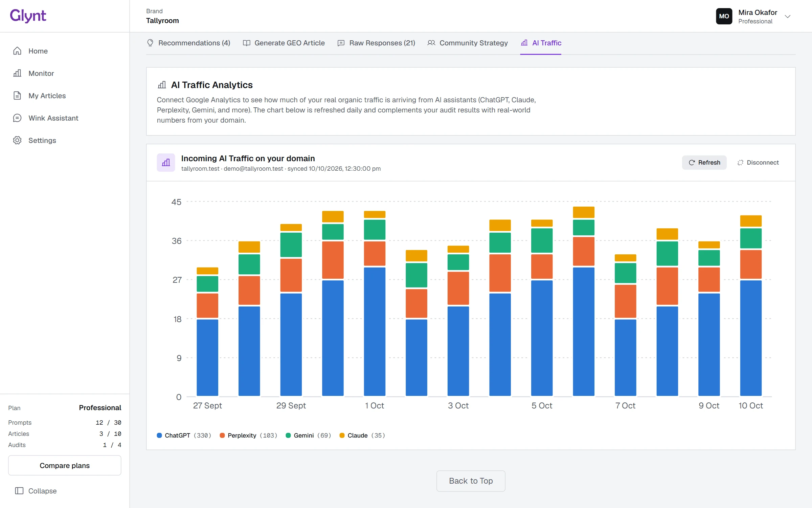Viewport: 812px width, 508px height.
Task: Click the Back to Top button
Action: [x=471, y=481]
